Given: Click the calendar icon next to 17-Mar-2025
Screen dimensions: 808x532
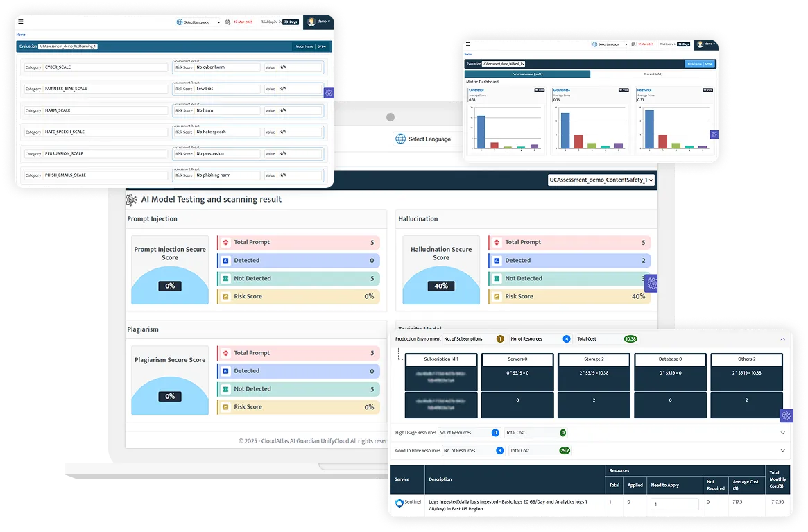Looking at the screenshot, I should point(227,22).
